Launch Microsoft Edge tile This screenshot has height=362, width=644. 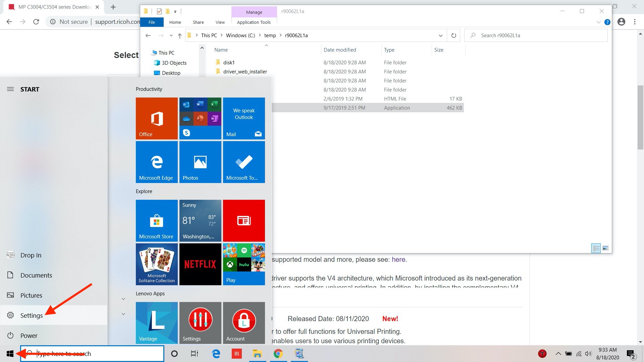(x=157, y=162)
